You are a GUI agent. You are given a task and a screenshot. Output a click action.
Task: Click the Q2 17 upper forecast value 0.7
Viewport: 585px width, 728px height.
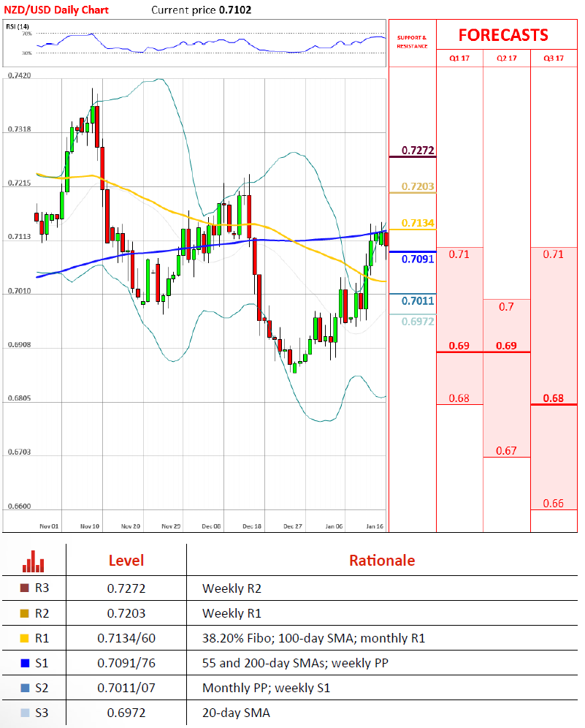pyautogui.click(x=506, y=307)
